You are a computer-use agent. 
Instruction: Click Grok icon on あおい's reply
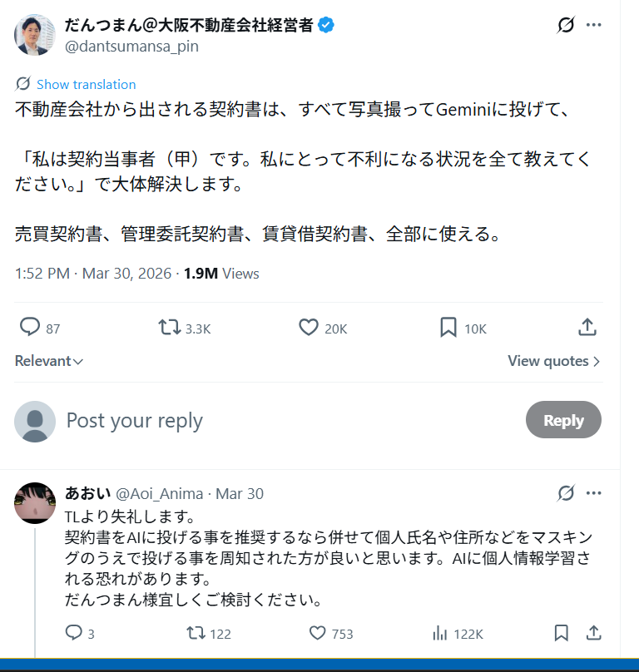(566, 493)
